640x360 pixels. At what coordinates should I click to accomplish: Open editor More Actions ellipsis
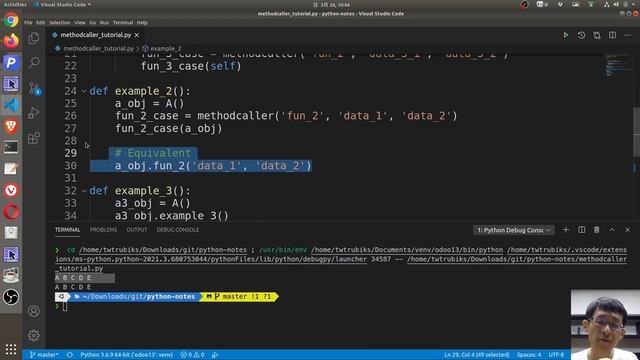click(x=627, y=36)
